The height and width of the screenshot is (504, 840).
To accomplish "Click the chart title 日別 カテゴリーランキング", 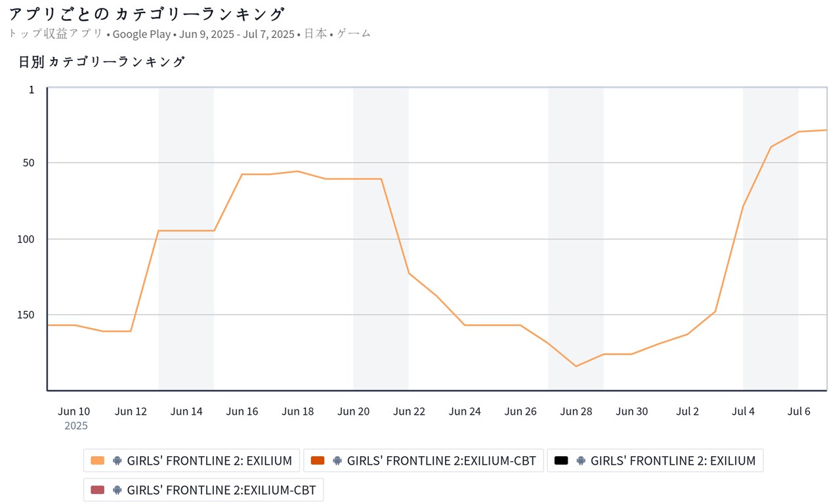I will coord(102,62).
